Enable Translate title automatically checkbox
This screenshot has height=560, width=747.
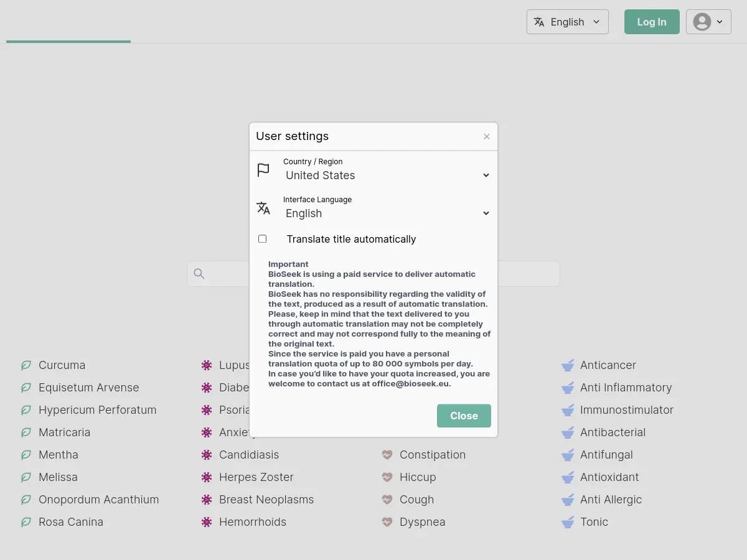[x=263, y=239]
